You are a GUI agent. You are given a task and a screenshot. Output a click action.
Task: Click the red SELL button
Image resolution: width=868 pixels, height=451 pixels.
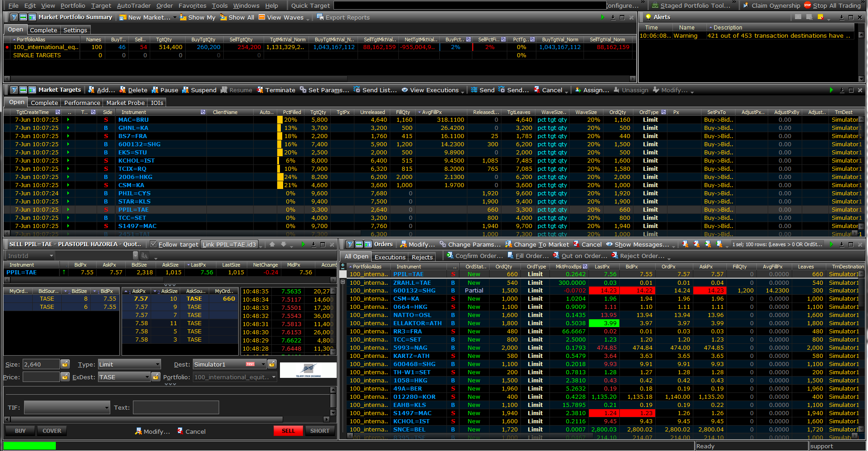tap(288, 431)
